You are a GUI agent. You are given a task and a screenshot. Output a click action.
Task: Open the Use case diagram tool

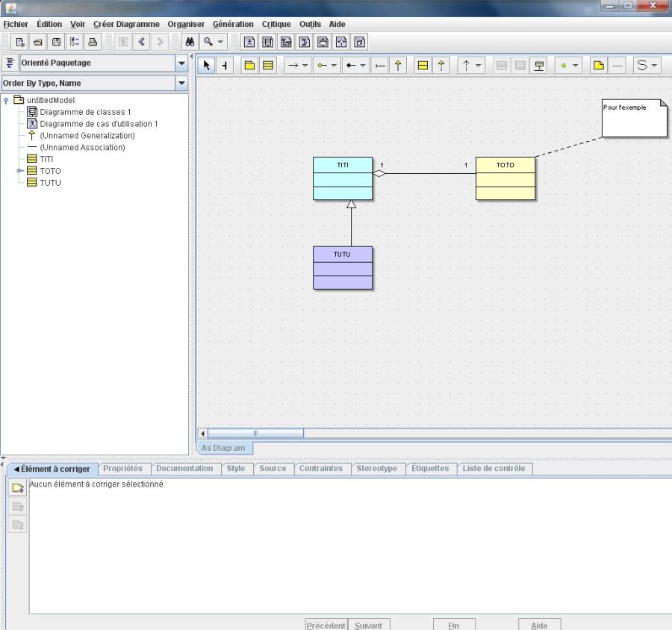(x=249, y=42)
